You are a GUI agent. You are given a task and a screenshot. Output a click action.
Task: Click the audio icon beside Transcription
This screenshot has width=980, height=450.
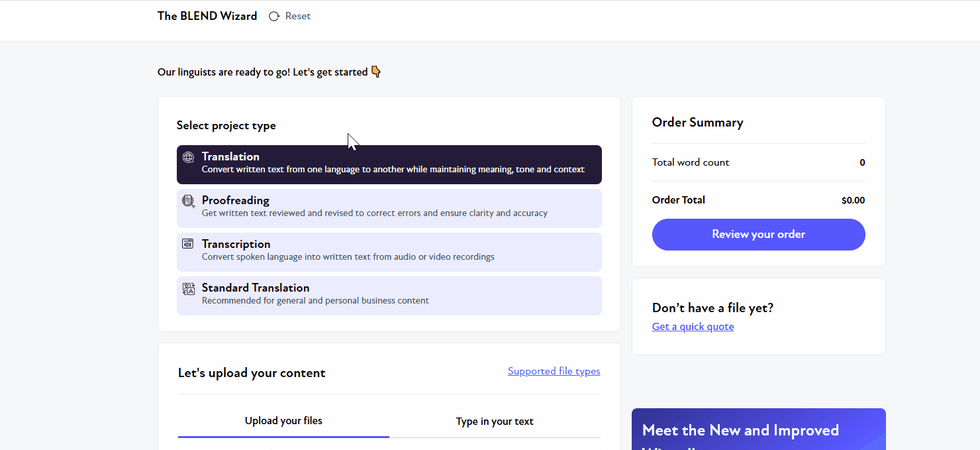[x=188, y=244]
